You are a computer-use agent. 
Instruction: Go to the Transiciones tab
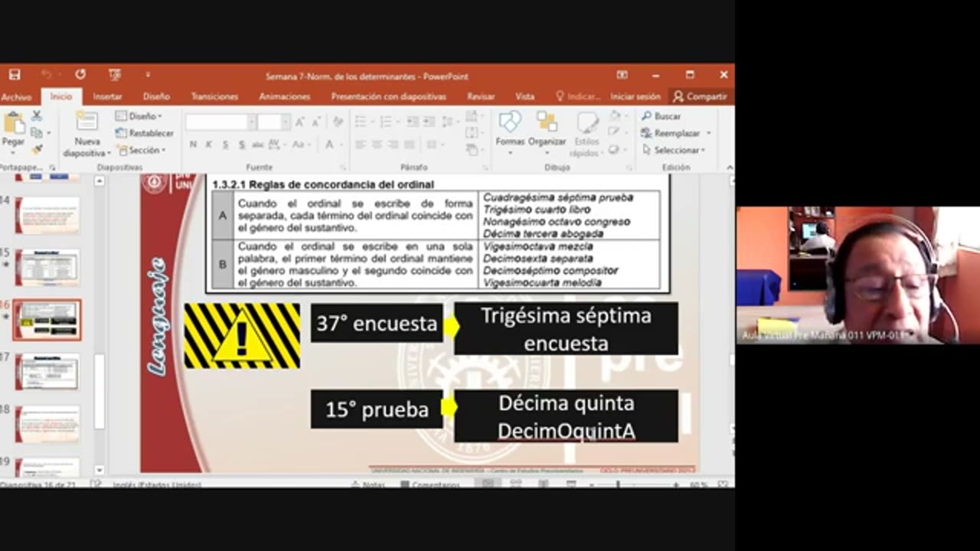coord(214,96)
